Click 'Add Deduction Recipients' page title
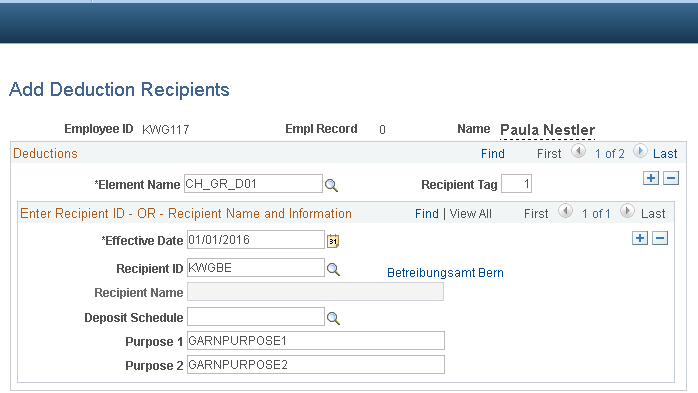This screenshot has height=393, width=698. 119,89
